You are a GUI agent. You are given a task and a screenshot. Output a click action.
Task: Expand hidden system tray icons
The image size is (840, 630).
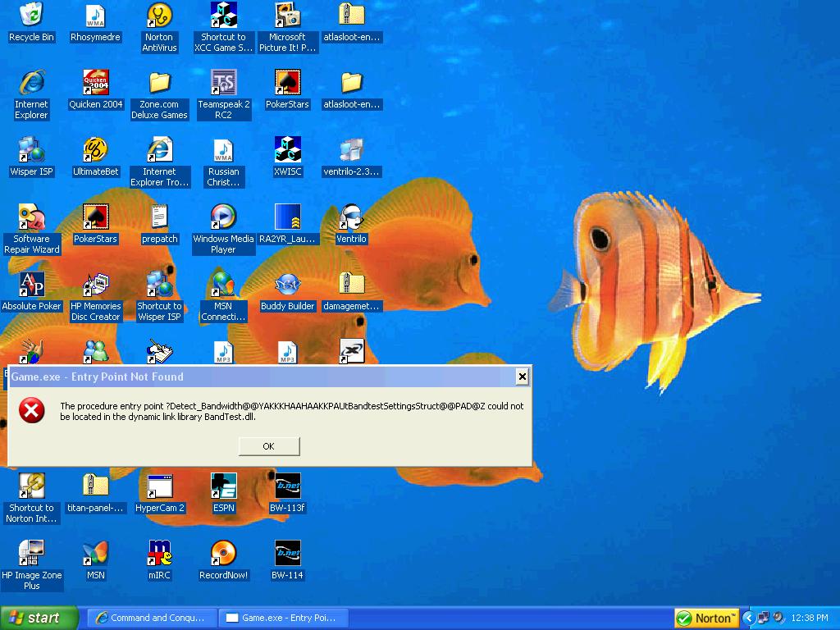point(748,618)
